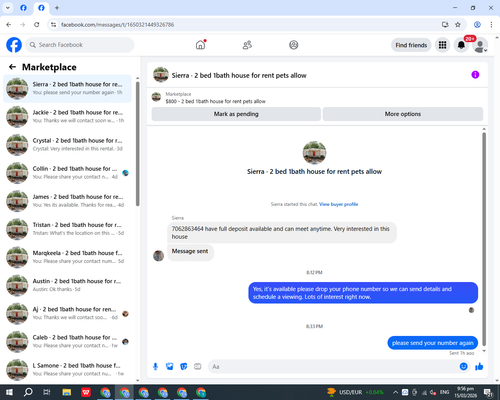Open conversation information purple icon
The image size is (500, 400).
[x=475, y=75]
